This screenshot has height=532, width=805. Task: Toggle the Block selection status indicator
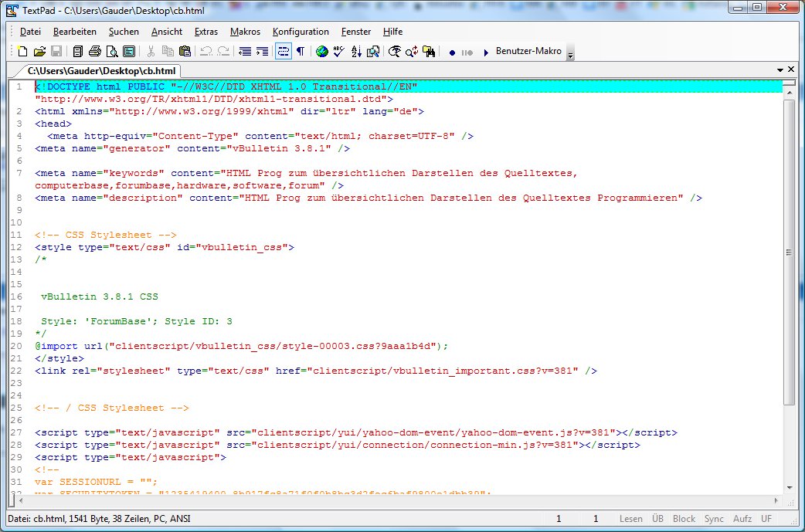684,519
